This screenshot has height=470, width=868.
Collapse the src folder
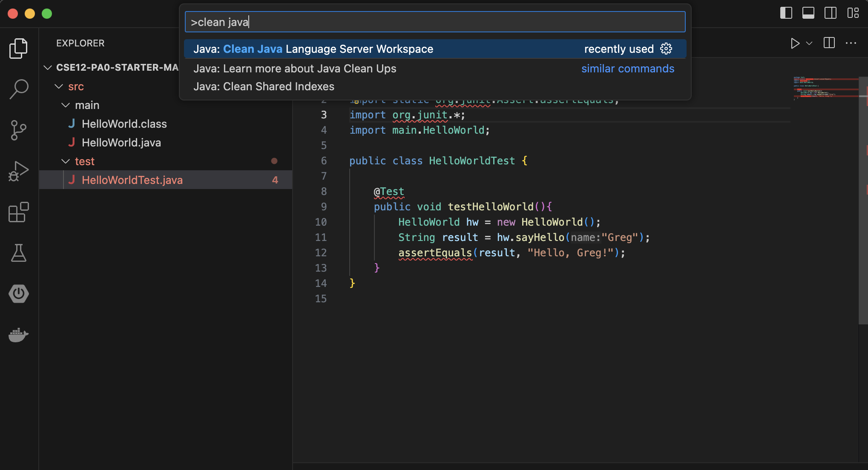[59, 86]
